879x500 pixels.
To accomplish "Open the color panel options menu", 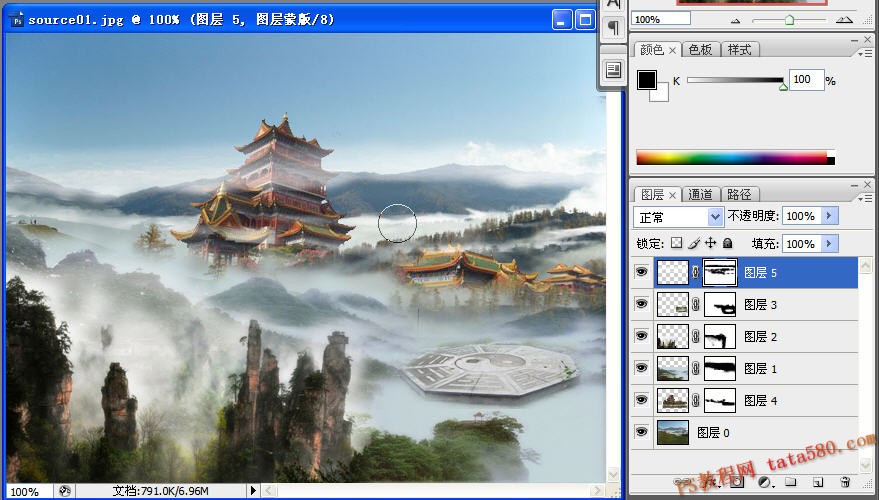I will point(864,53).
